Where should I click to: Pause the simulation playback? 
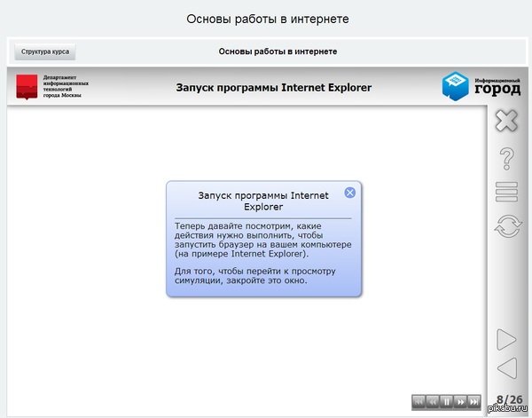click(447, 401)
